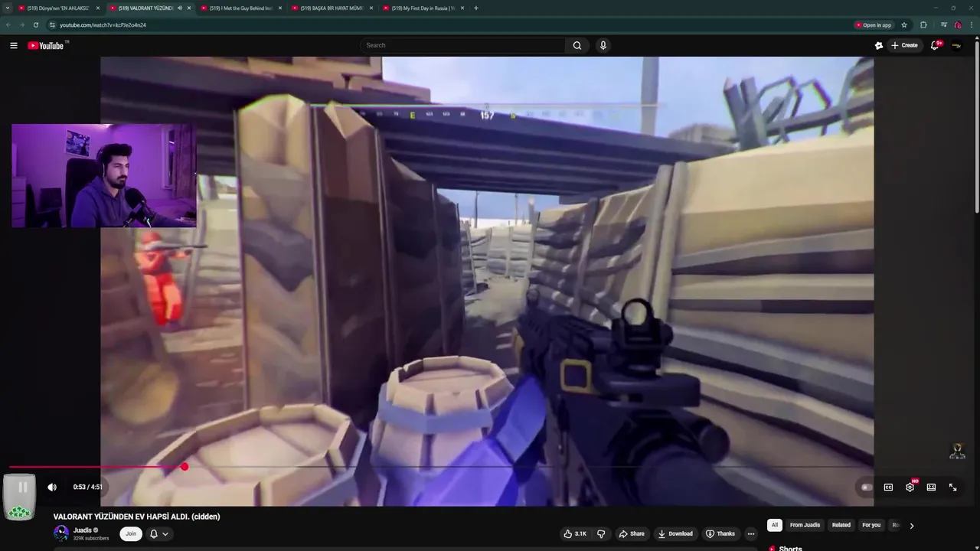
Task: Close the 'My First Day in Russia' tab
Action: click(462, 8)
